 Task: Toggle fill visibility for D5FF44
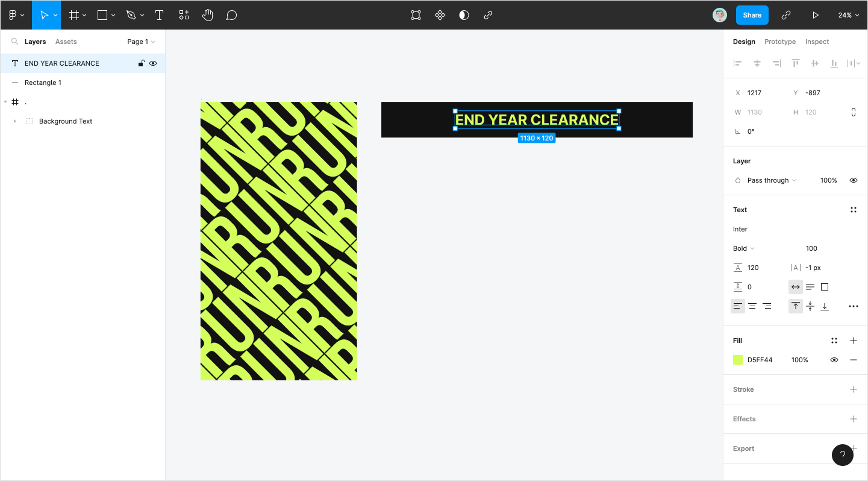pos(834,360)
